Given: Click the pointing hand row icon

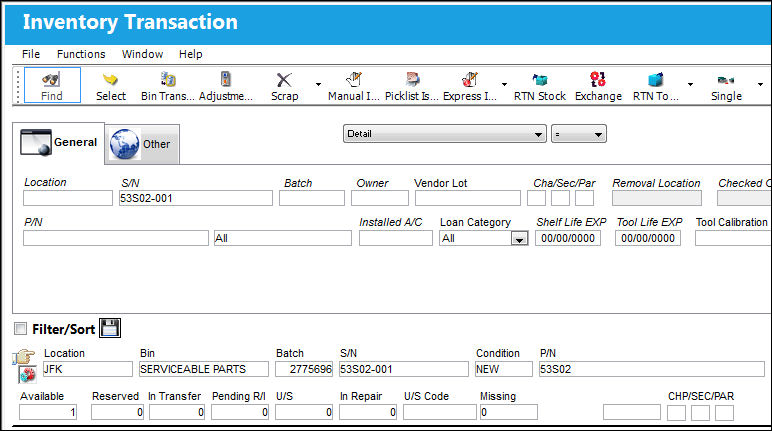Looking at the screenshot, I should click(x=24, y=356).
